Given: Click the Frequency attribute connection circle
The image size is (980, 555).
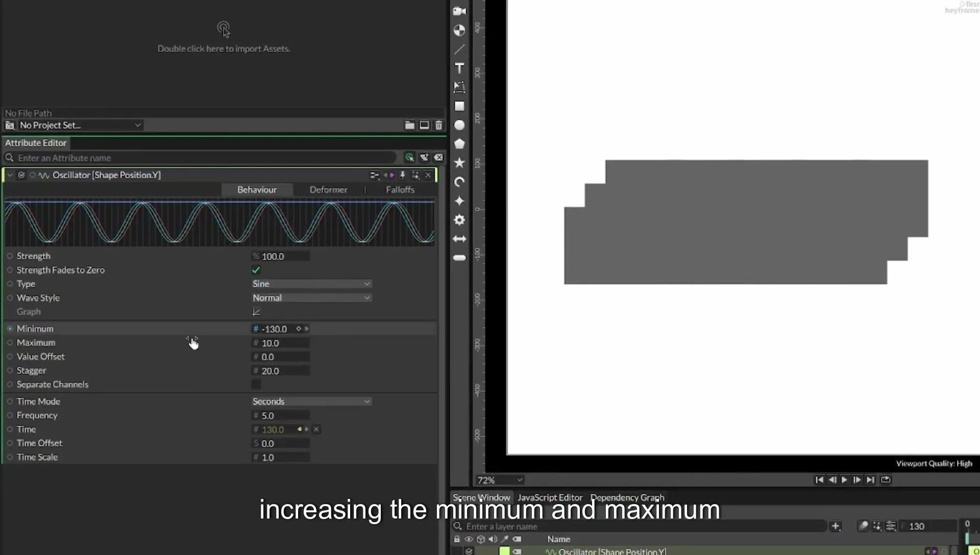Looking at the screenshot, I should point(10,415).
